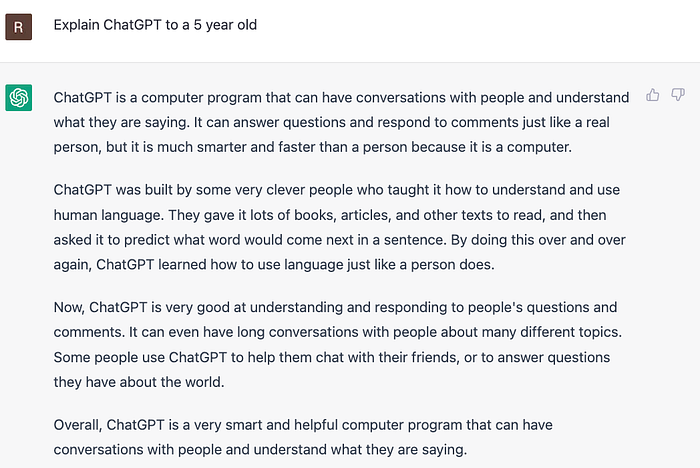This screenshot has width=700, height=468.
Task: Click the prompt text Explain ChatGPT to a 5 year old
Action: coord(155,25)
